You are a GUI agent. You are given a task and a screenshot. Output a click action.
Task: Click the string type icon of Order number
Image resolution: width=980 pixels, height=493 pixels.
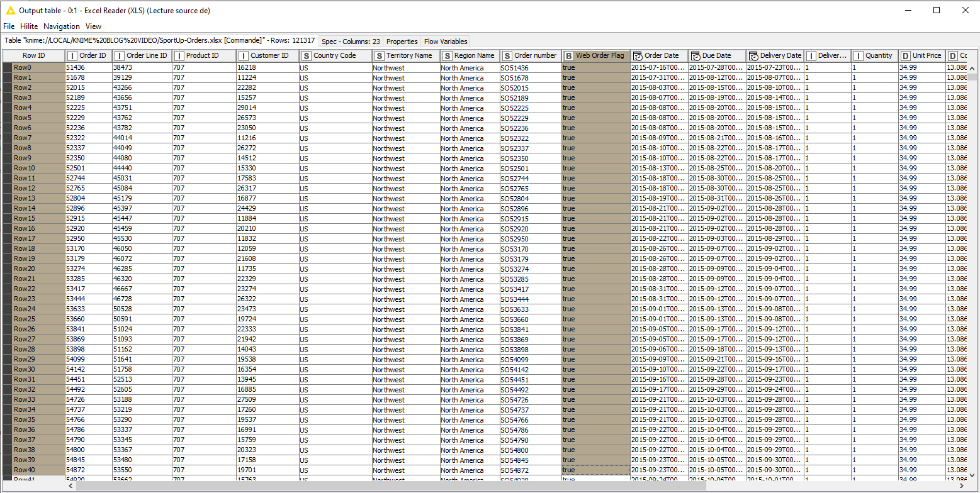(x=507, y=56)
